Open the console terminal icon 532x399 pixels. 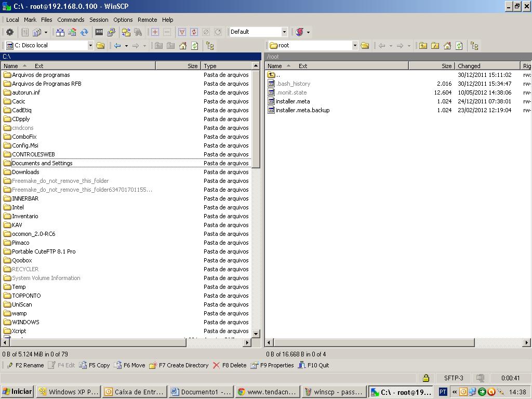[99, 32]
